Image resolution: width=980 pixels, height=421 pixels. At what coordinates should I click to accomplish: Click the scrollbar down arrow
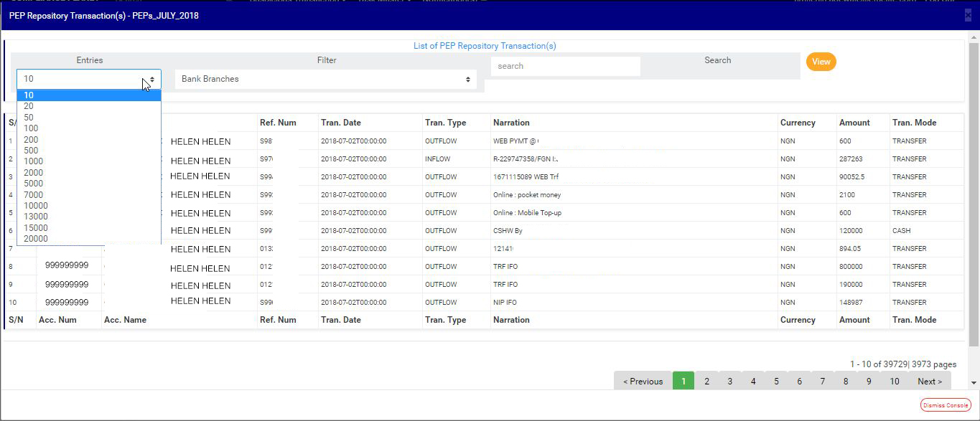(x=974, y=383)
